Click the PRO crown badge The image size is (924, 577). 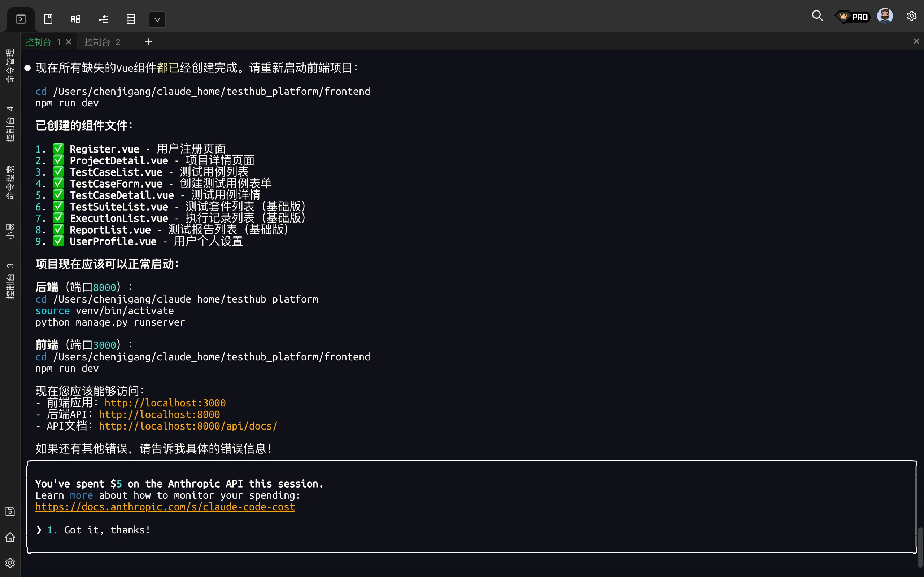click(853, 17)
